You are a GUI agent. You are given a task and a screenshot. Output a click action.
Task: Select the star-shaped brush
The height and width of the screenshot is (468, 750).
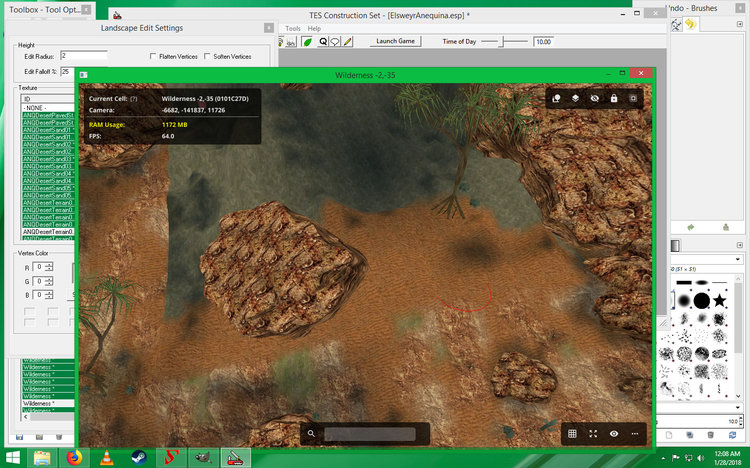point(719,301)
